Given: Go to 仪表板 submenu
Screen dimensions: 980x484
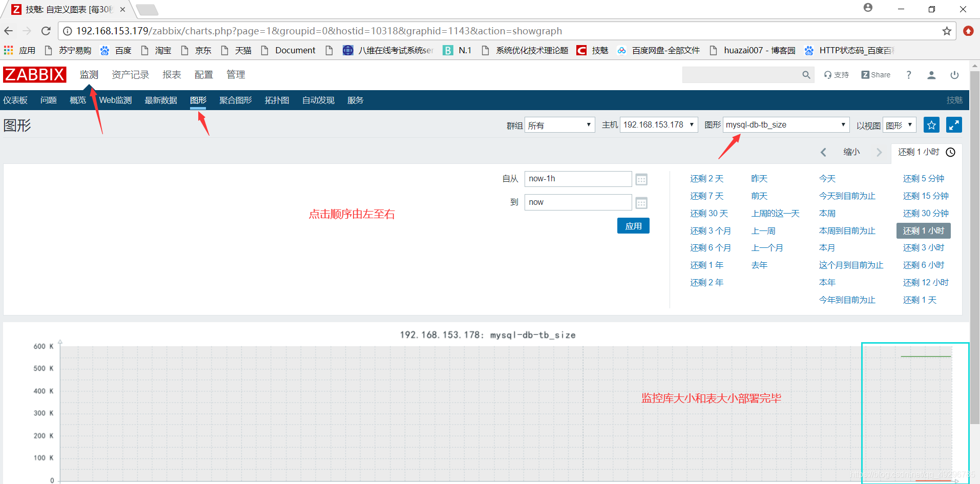Looking at the screenshot, I should 15,100.
